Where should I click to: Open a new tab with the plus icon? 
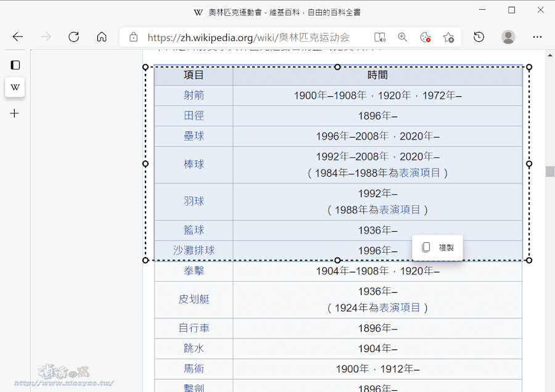(15, 113)
